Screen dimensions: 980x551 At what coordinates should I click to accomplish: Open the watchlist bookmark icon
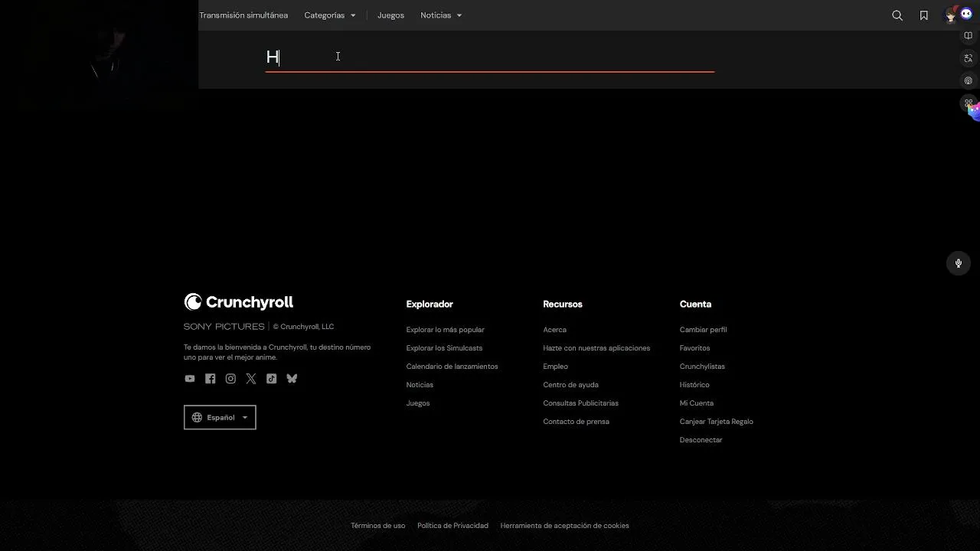[x=924, y=15]
